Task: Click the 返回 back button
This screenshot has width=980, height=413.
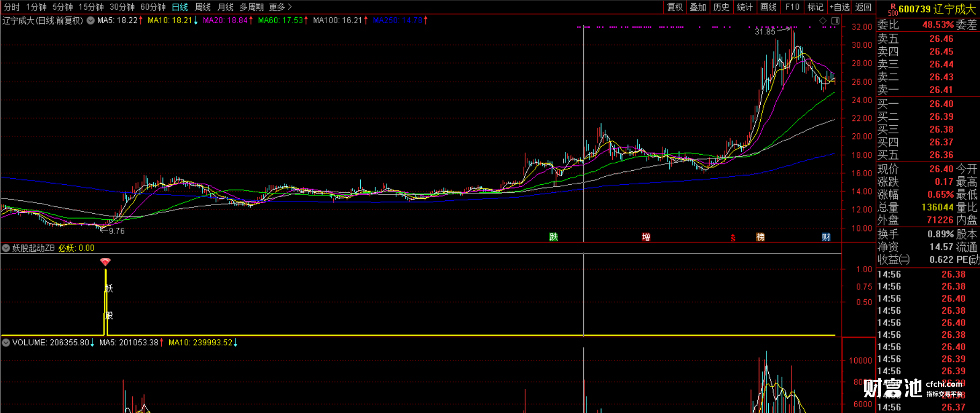Action: [863, 7]
